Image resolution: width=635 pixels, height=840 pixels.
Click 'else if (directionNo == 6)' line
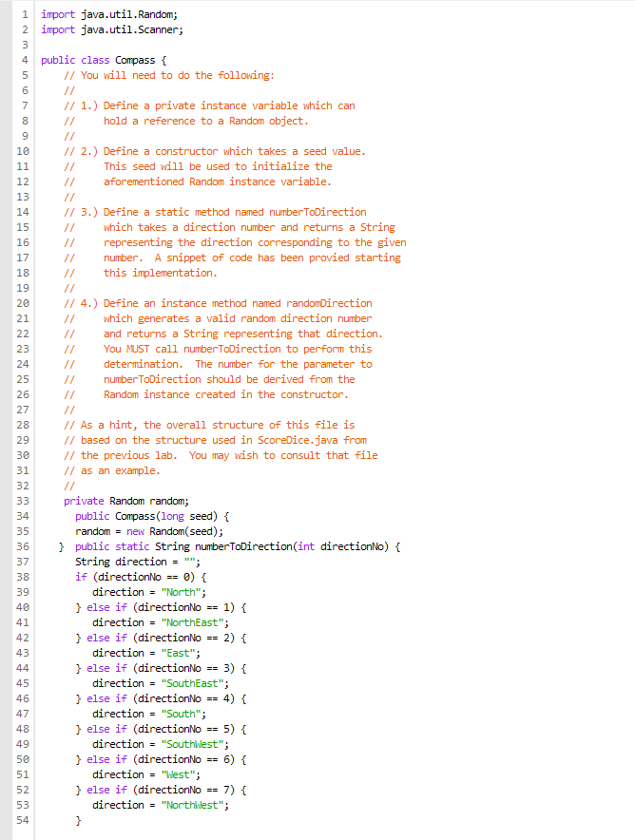[x=161, y=759]
